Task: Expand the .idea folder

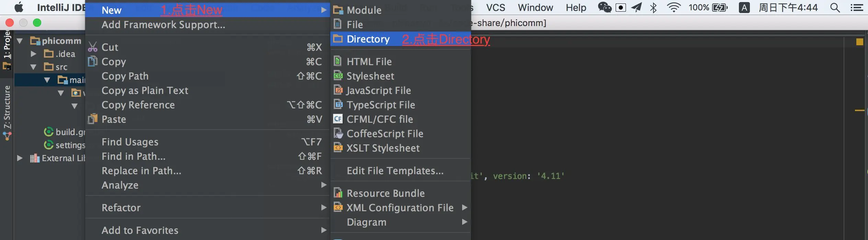Action: pyautogui.click(x=33, y=54)
